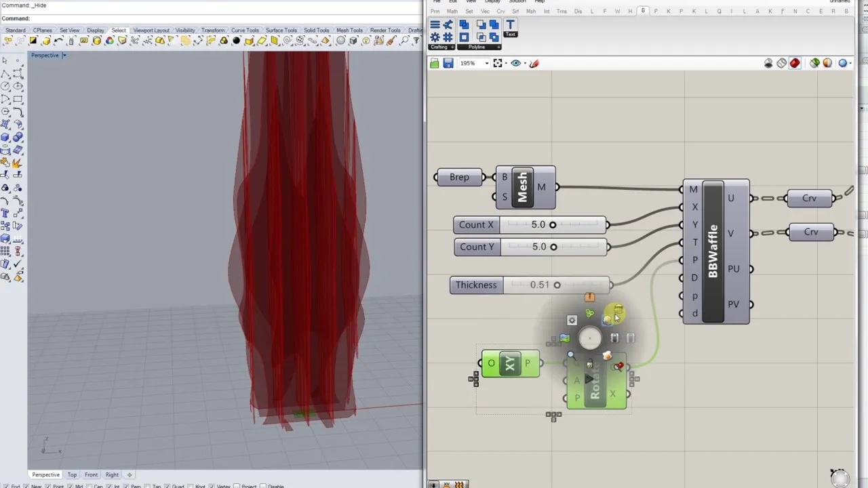Select the Rectangle tool in Rhino sidebar

click(18, 99)
